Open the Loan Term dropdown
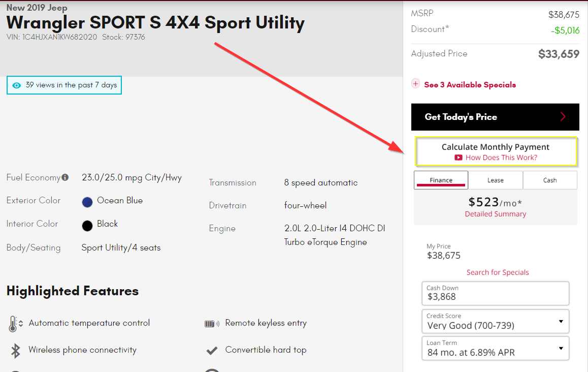This screenshot has height=372, width=588. [x=496, y=348]
